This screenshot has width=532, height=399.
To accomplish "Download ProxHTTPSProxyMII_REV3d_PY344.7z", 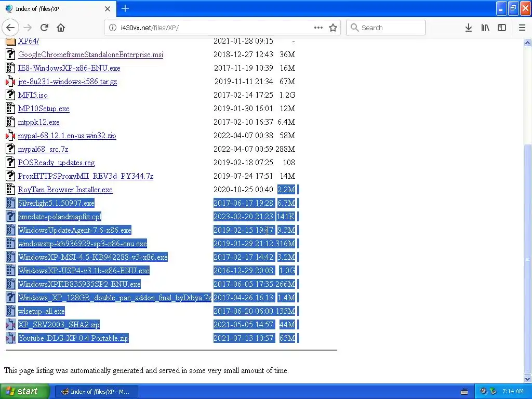I will pos(86,176).
